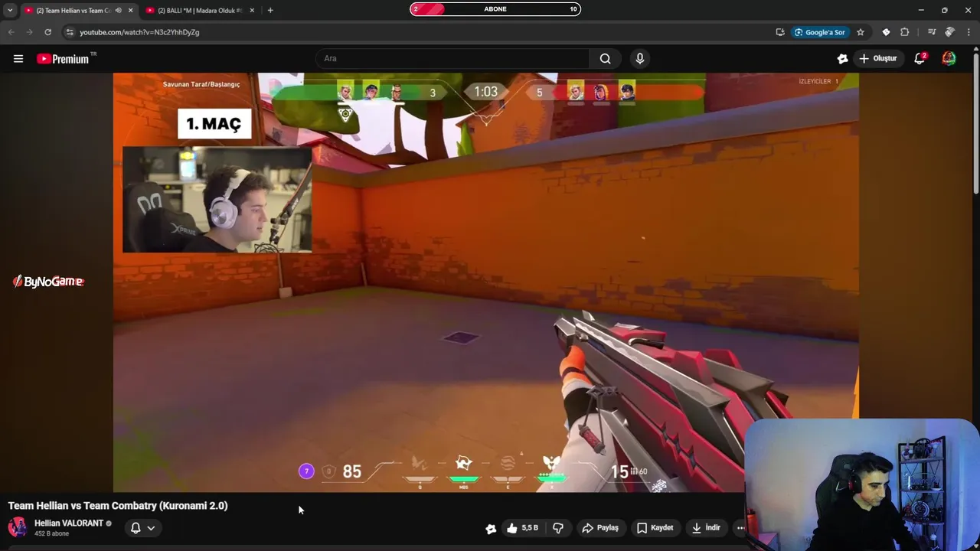Click the video player to pause
The width and height of the screenshot is (980, 551).
tap(485, 282)
